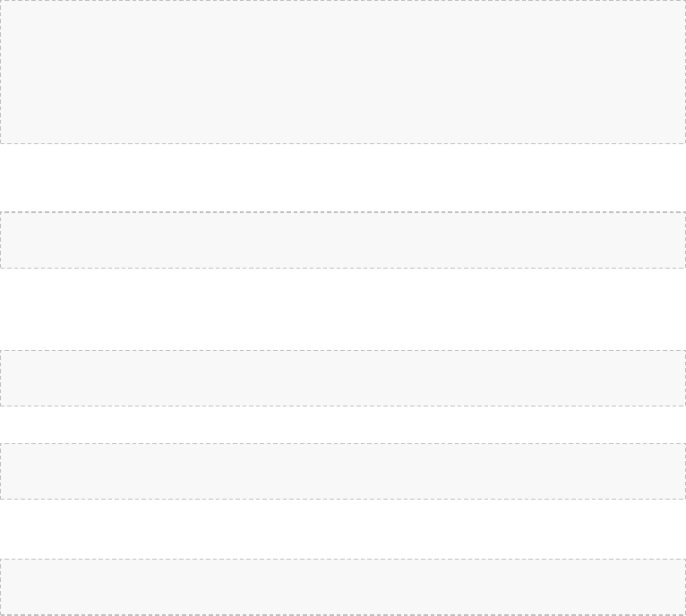Select the short block below the tallest one
The height and width of the screenshot is (616, 686).
point(343,240)
